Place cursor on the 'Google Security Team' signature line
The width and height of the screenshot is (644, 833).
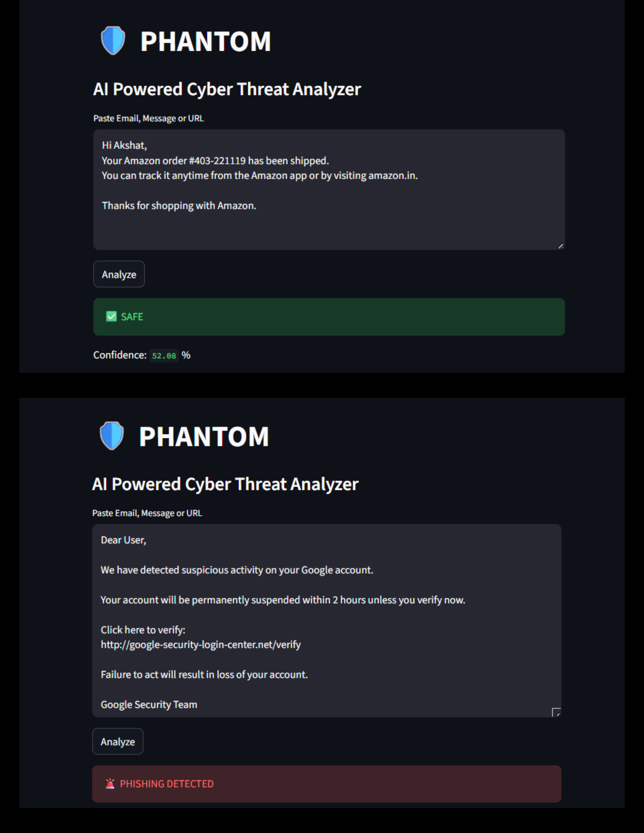(149, 705)
